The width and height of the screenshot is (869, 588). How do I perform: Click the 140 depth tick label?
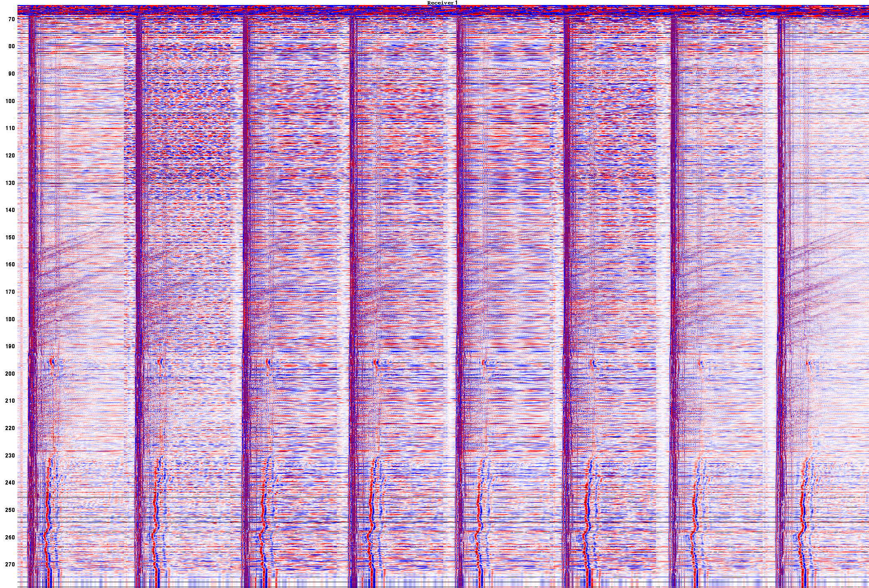pos(10,210)
